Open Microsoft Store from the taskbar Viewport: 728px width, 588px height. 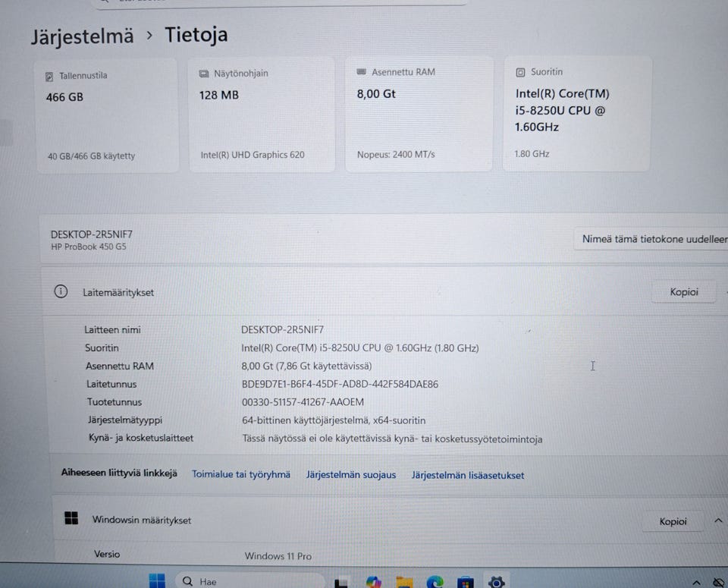[465, 582]
